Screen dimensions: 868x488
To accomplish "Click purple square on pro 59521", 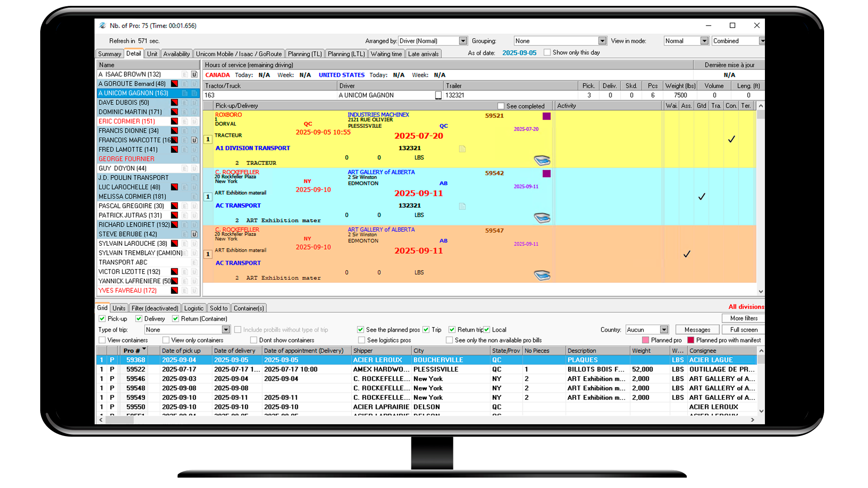I will [x=546, y=116].
